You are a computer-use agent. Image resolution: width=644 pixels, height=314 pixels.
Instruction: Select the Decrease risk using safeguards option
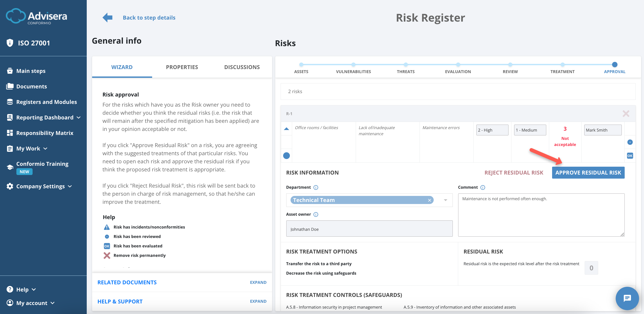pyautogui.click(x=321, y=273)
